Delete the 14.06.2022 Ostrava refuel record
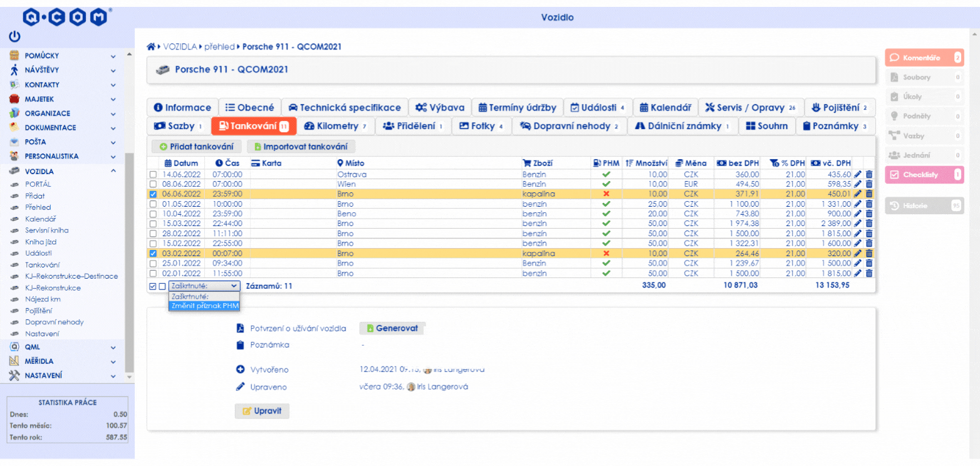 tap(868, 174)
